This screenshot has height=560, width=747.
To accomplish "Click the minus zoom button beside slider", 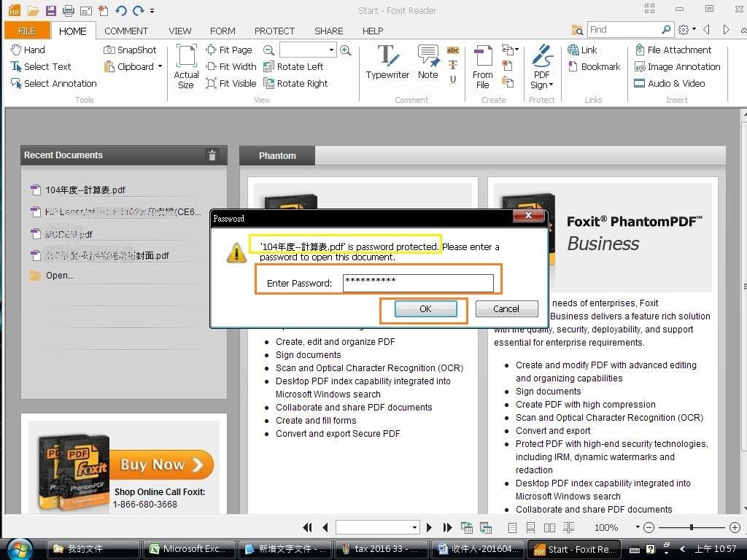I will coord(649,527).
